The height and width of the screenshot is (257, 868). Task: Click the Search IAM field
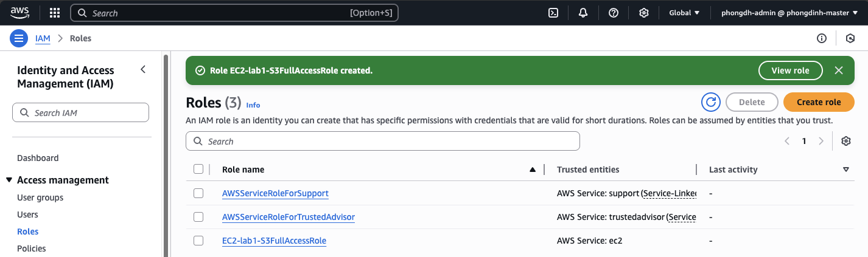(80, 112)
